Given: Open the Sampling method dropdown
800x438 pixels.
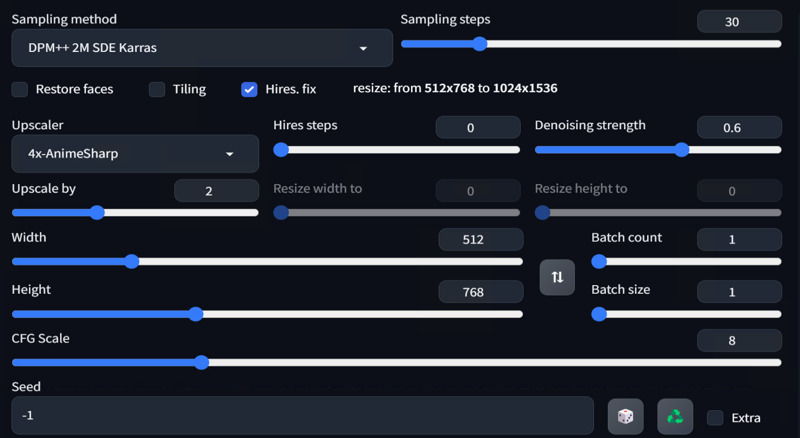Looking at the screenshot, I should [202, 48].
